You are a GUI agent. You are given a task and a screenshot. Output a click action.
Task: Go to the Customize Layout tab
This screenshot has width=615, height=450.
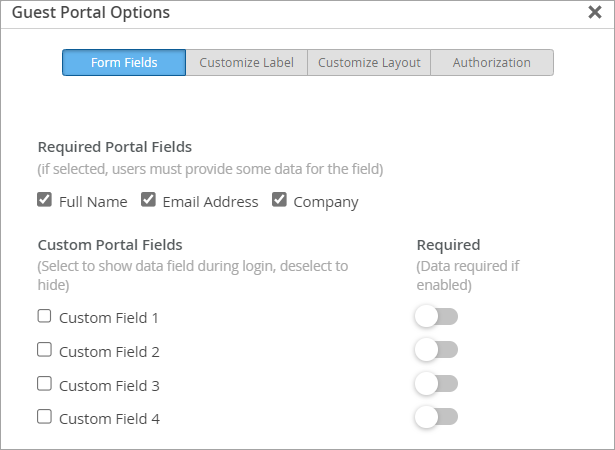click(369, 63)
